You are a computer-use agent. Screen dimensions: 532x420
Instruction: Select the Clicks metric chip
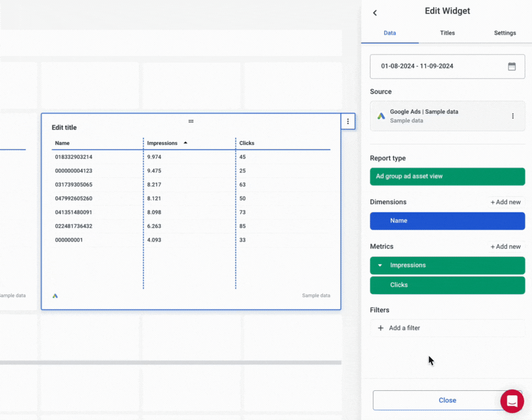(x=447, y=285)
